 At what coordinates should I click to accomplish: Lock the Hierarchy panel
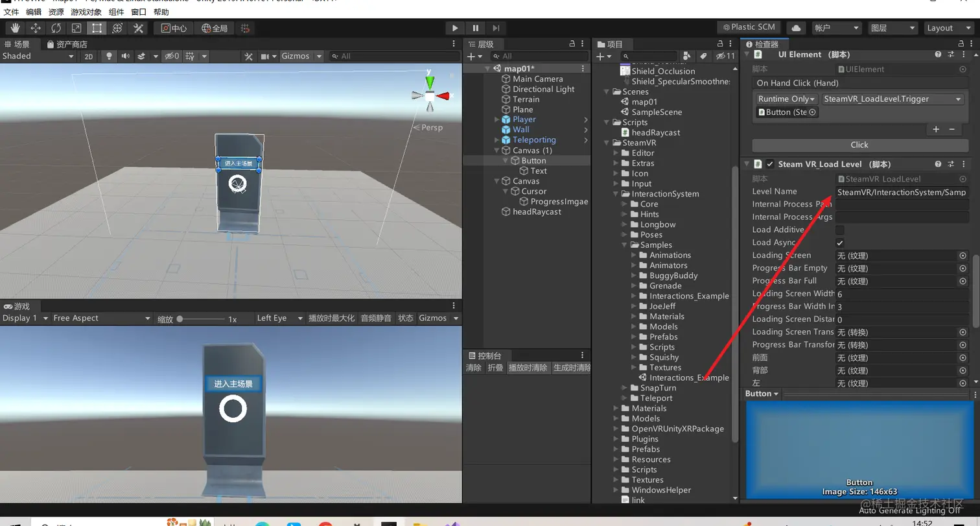[x=572, y=43]
